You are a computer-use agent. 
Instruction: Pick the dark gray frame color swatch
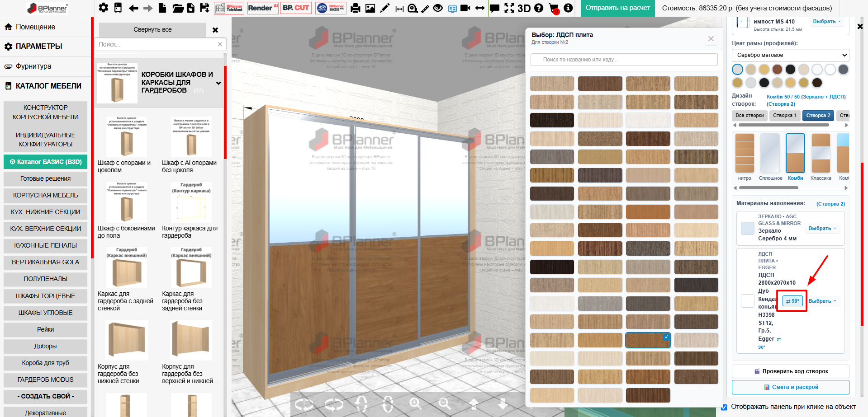843,69
